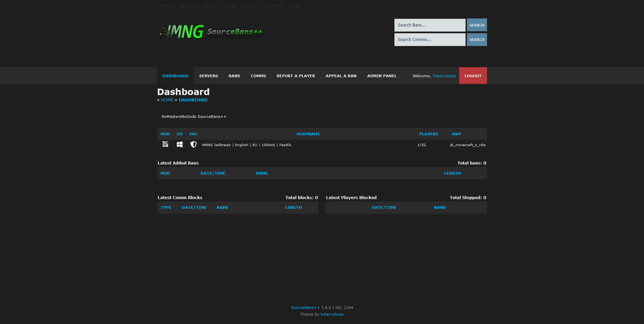Log out using the red Logout button
This screenshot has height=324, width=644.
click(x=473, y=76)
